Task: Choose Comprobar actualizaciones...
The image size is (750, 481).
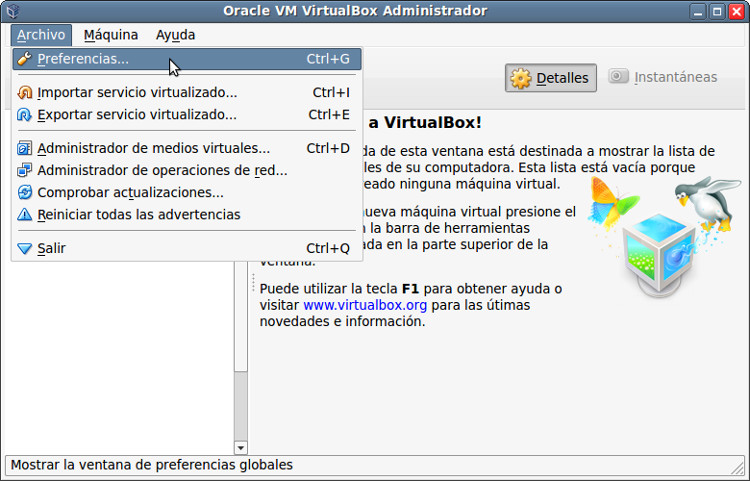Action: coord(187,192)
